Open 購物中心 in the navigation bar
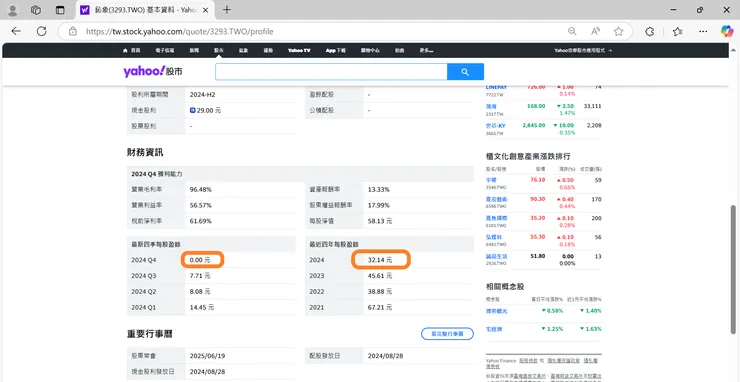This screenshot has height=382, width=740. tap(370, 50)
